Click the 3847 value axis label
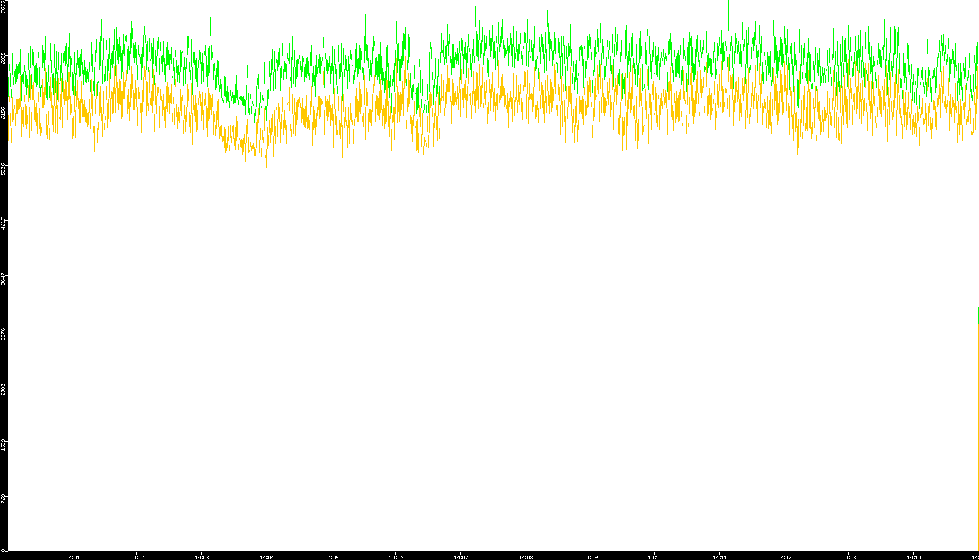 tap(4, 279)
